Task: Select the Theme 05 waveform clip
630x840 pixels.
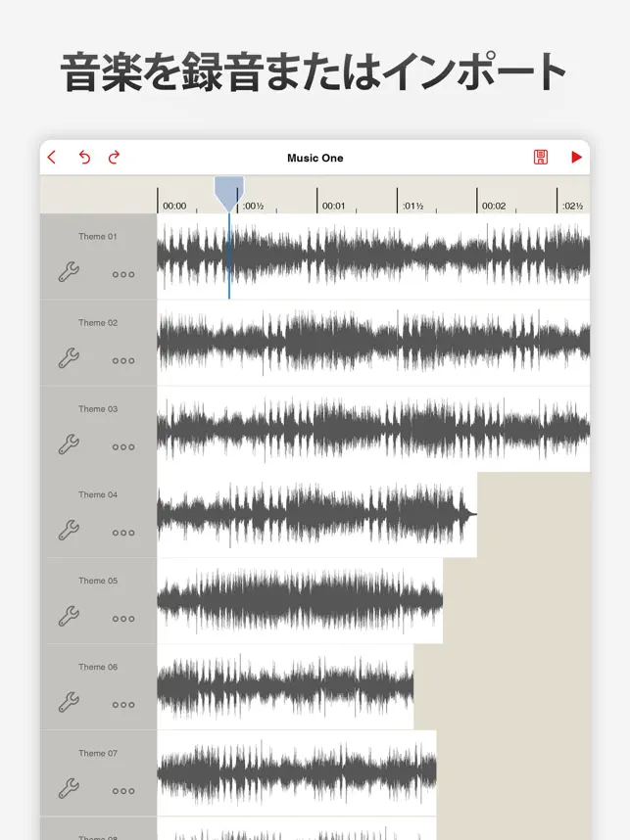Action: 300,600
